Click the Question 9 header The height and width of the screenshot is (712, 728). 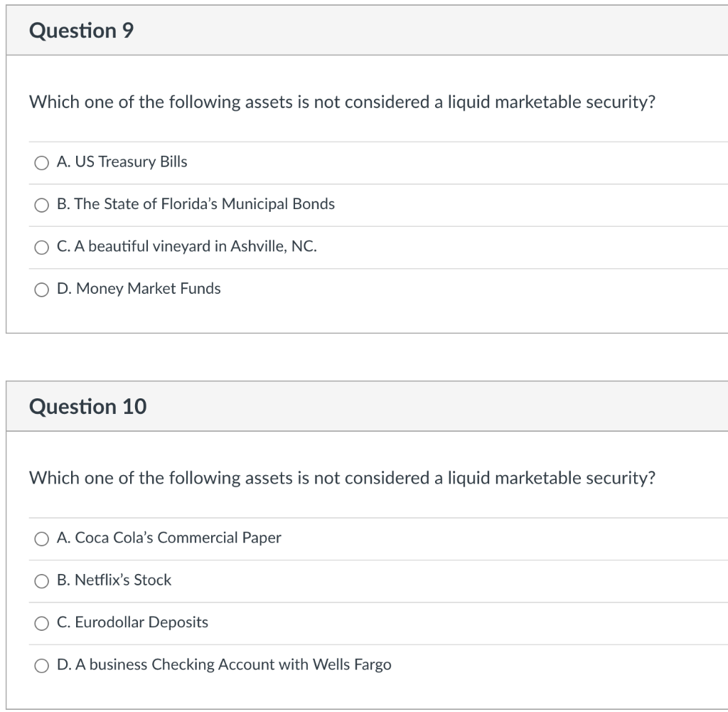pyautogui.click(x=79, y=31)
